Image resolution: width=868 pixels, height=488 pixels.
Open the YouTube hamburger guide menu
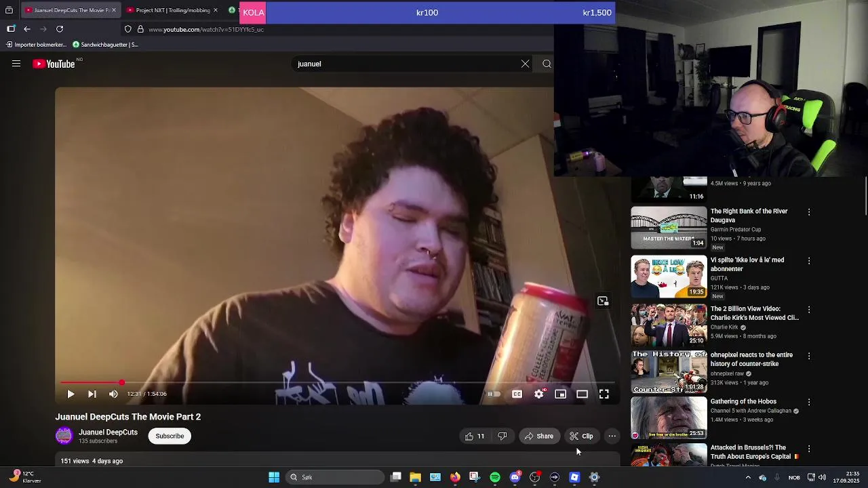coord(16,64)
